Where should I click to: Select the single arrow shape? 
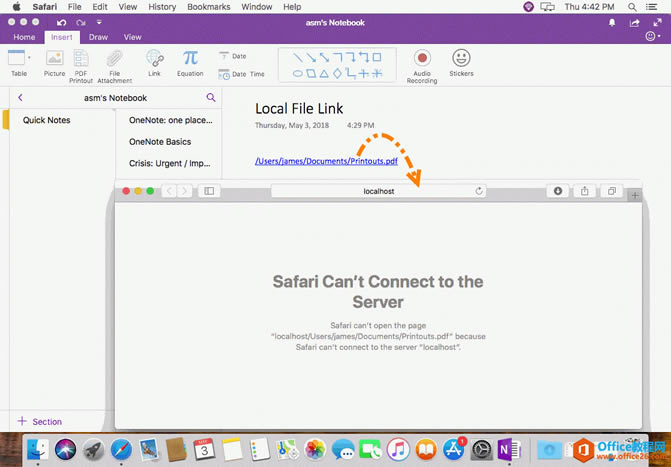click(x=311, y=57)
